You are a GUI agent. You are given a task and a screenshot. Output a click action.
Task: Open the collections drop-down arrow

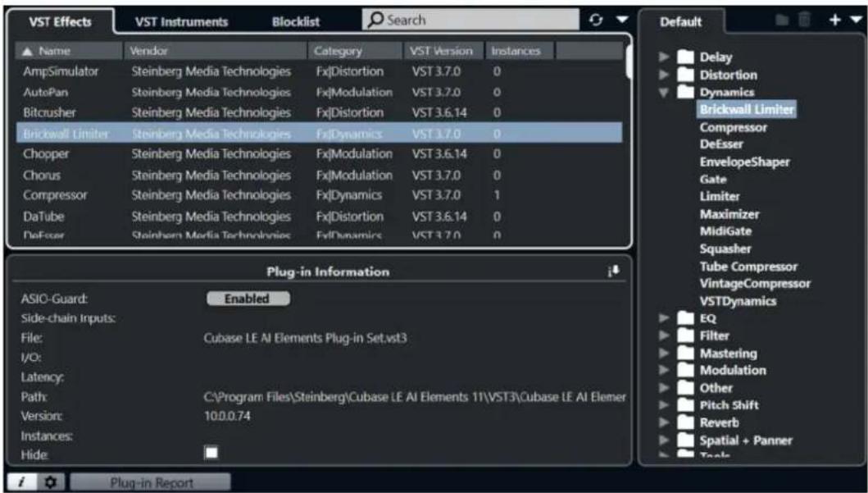[856, 21]
